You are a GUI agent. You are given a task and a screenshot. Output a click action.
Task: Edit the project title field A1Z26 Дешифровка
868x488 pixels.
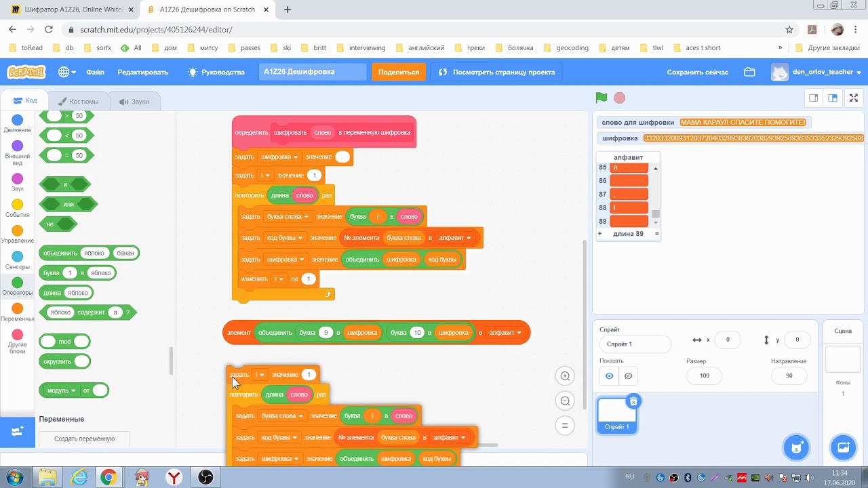click(x=313, y=72)
